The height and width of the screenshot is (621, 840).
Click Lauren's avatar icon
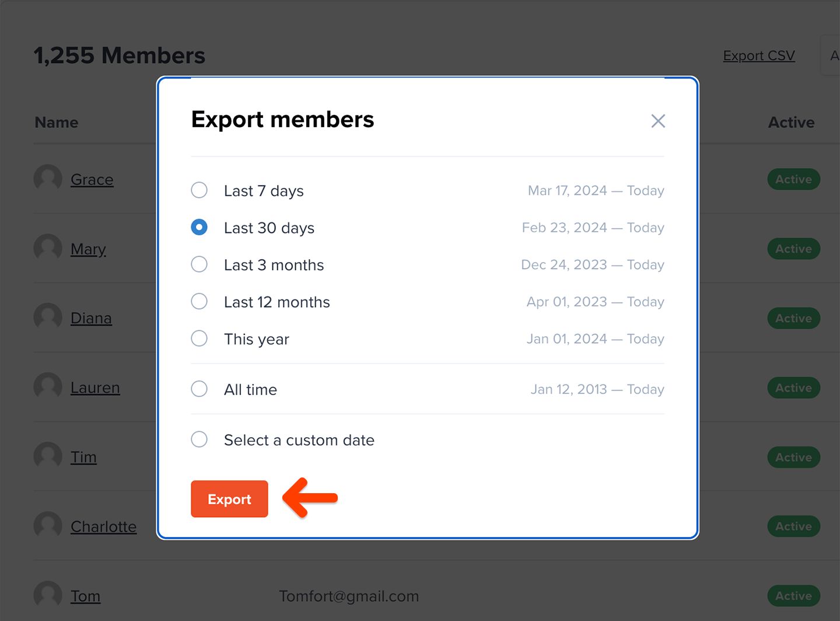47,386
